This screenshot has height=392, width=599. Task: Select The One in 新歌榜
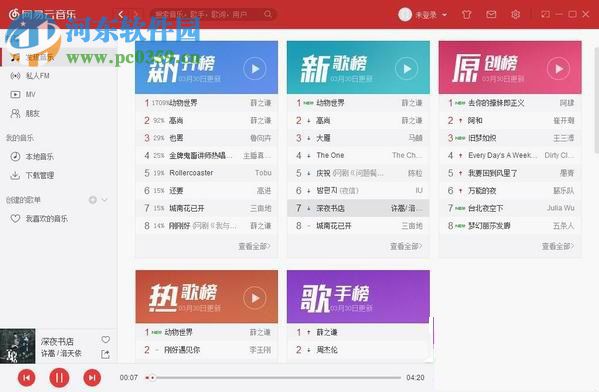click(x=358, y=156)
